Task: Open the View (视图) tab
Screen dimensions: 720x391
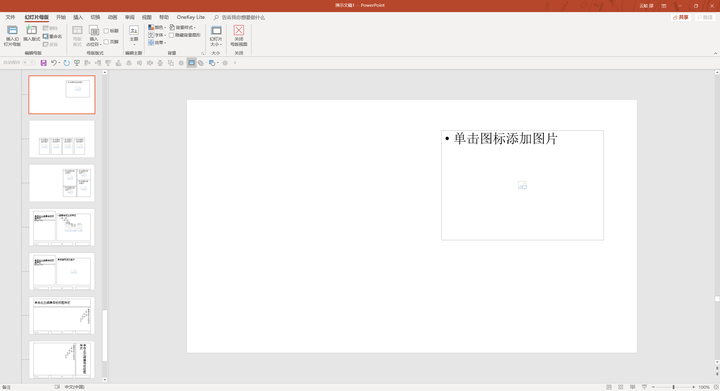Action: 146,17
